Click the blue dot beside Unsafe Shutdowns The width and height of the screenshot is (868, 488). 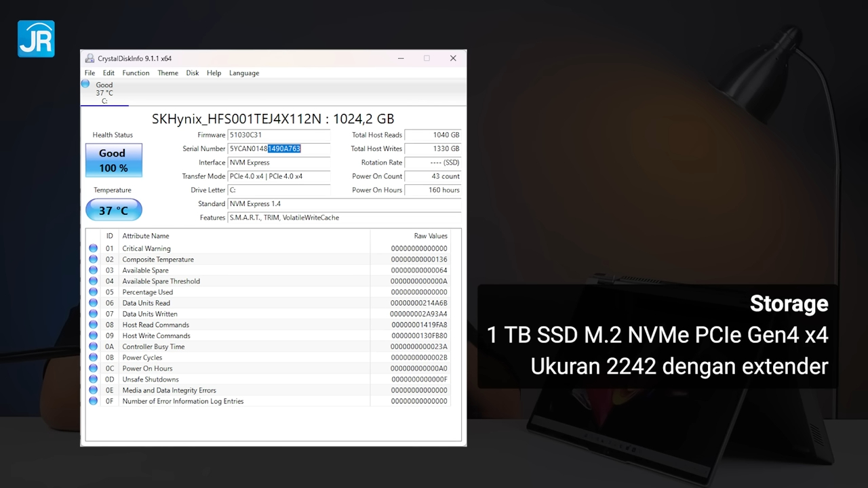93,379
